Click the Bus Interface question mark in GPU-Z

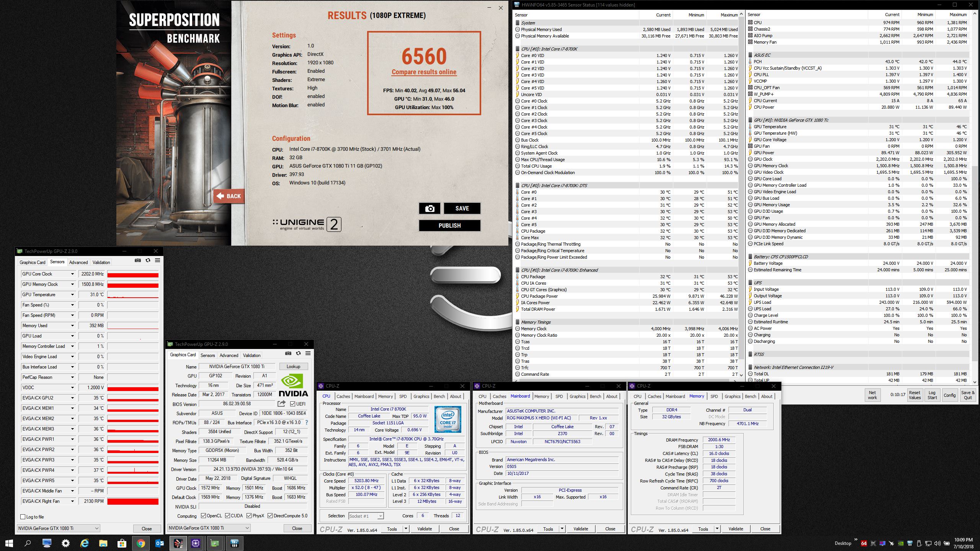point(306,422)
